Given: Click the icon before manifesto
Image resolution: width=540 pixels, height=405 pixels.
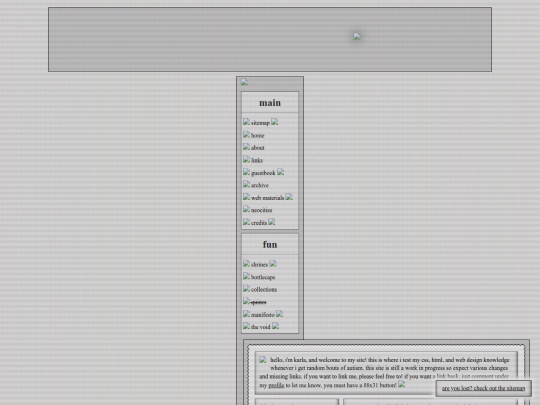Looking at the screenshot, I should [246, 314].
